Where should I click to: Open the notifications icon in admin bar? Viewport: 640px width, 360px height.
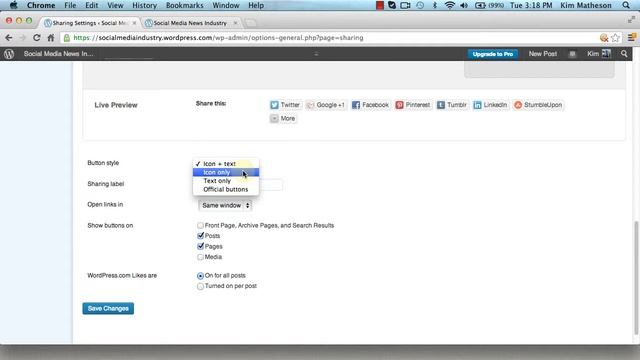[572, 54]
